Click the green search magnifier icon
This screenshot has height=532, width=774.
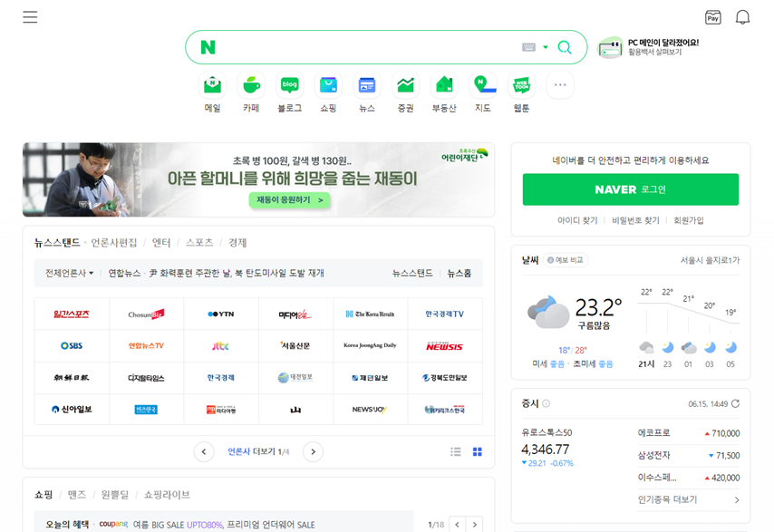565,47
